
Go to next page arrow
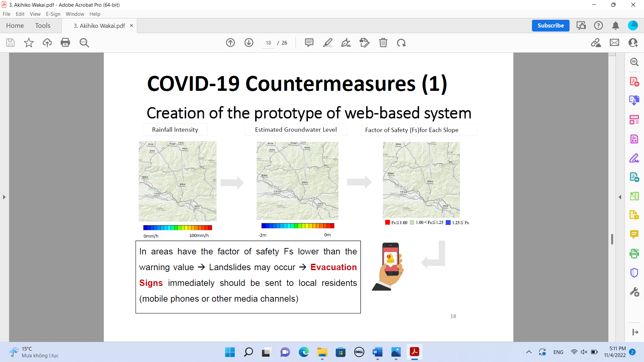249,43
